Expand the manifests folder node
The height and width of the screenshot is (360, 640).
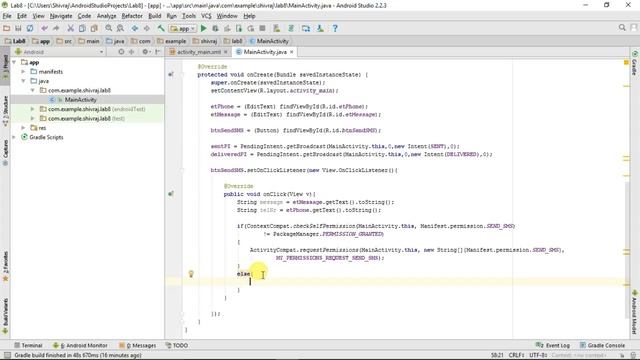point(23,72)
